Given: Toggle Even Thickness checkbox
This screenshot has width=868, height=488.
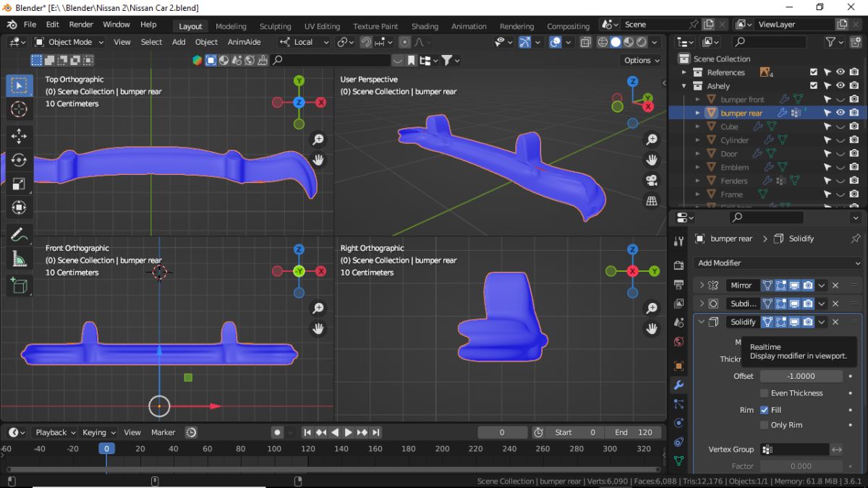Looking at the screenshot, I should 764,393.
